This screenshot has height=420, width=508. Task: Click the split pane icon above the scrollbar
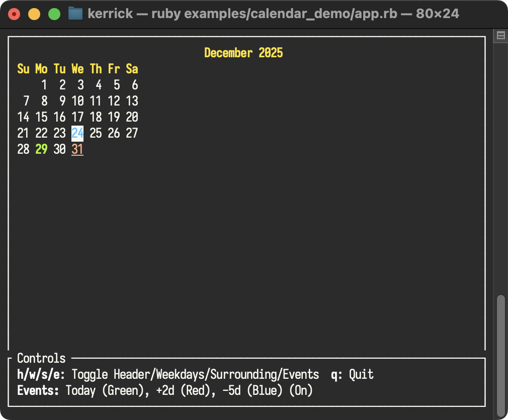500,35
